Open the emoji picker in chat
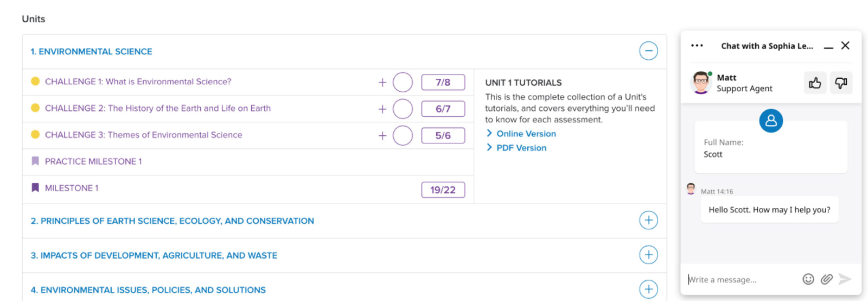The image size is (868, 301). click(x=808, y=279)
